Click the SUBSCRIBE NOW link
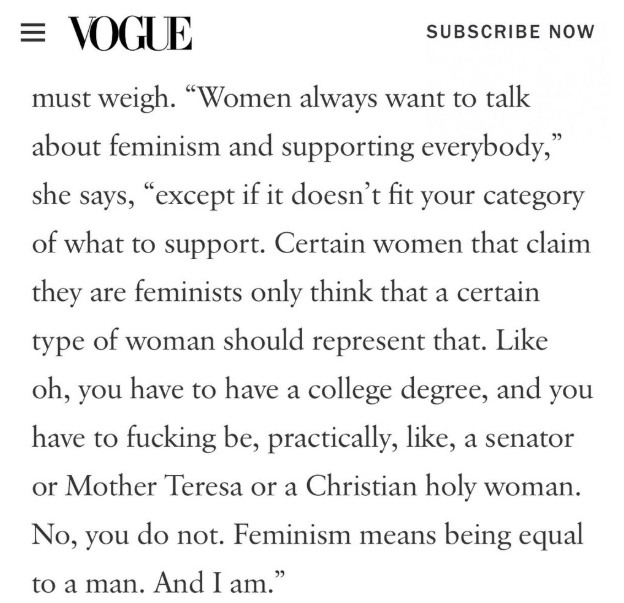This screenshot has height=603, width=624. 510,32
